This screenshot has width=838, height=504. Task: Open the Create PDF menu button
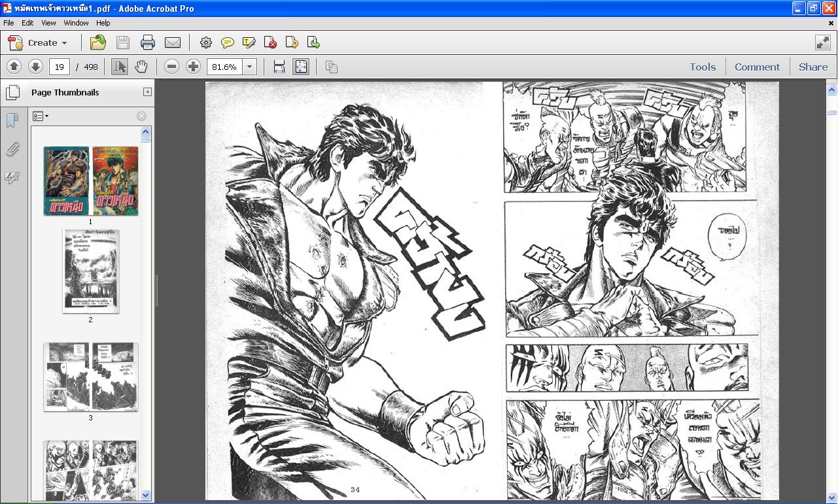[x=37, y=42]
